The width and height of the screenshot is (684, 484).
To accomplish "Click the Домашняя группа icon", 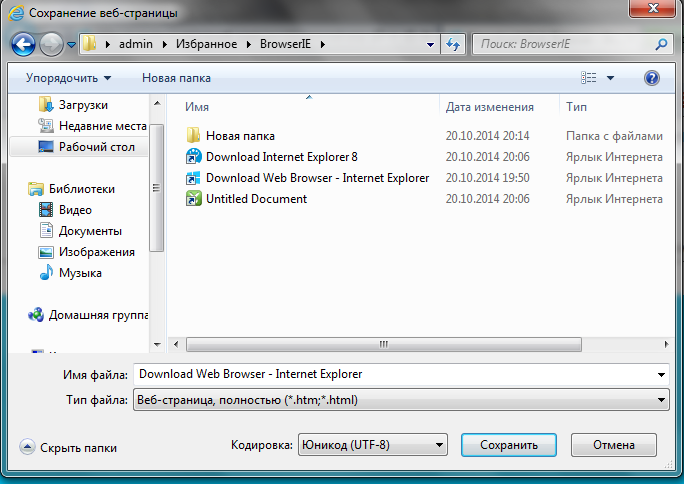I will 36,314.
